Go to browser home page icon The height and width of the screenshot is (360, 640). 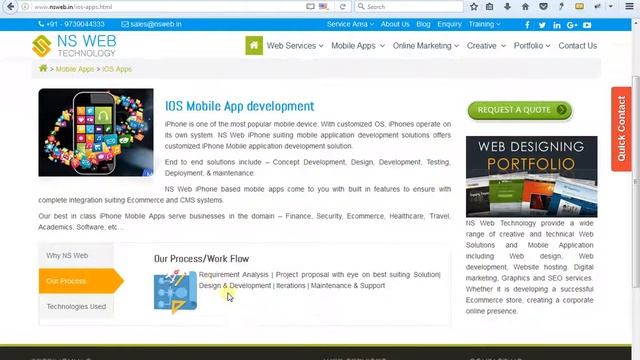click(x=525, y=7)
